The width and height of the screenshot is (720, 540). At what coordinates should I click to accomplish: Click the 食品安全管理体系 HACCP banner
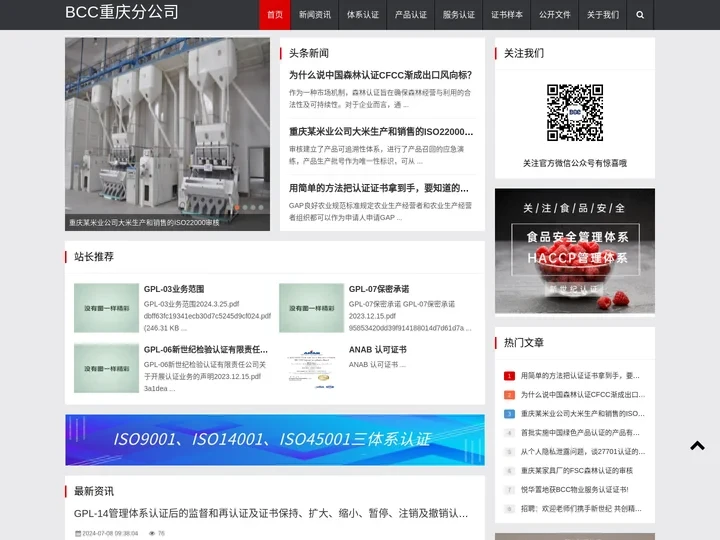[575, 251]
